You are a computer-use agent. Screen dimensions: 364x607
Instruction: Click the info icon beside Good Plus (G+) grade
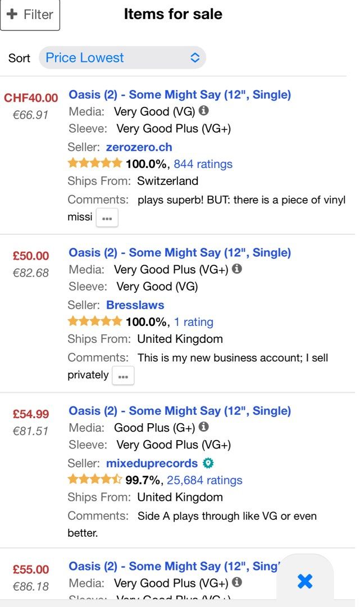pos(204,427)
